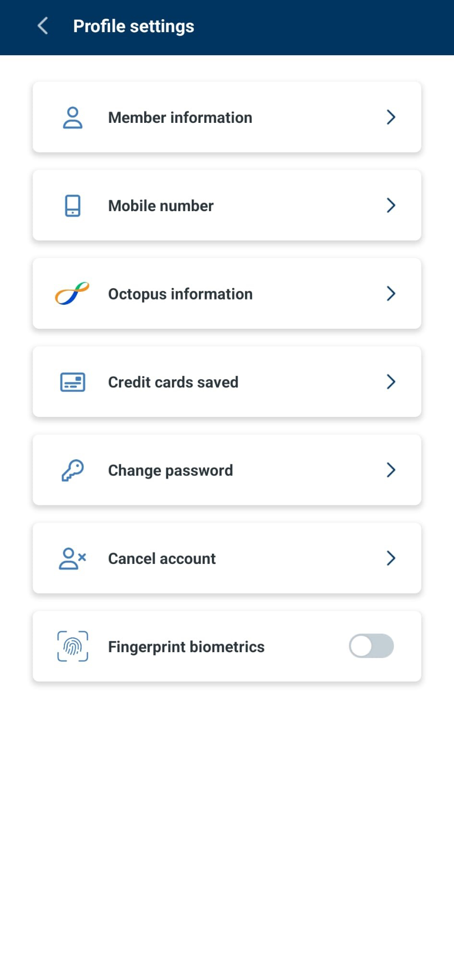Click the mobile phone icon
Viewport: 454px width, 980px height.
coord(73,205)
